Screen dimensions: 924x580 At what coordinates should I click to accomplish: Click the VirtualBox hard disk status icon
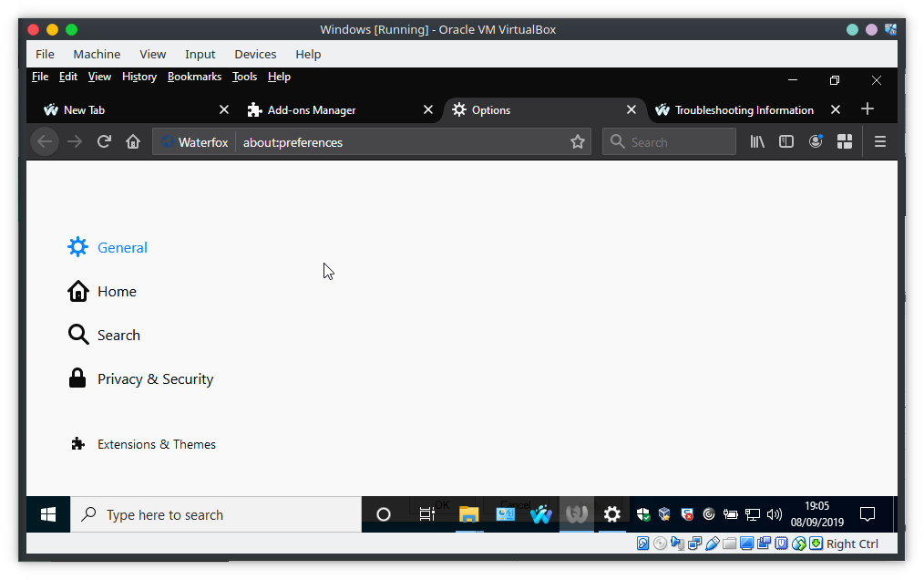click(x=643, y=544)
